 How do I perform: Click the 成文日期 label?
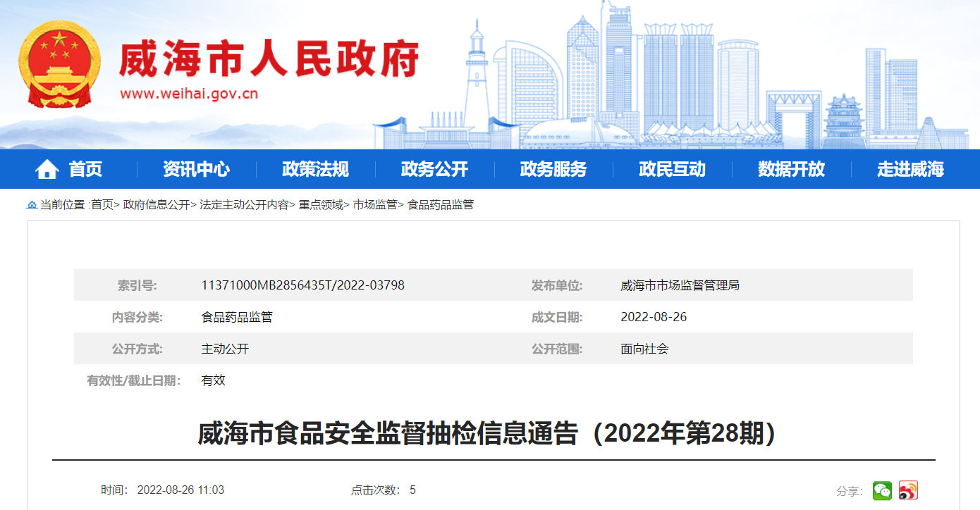click(557, 317)
